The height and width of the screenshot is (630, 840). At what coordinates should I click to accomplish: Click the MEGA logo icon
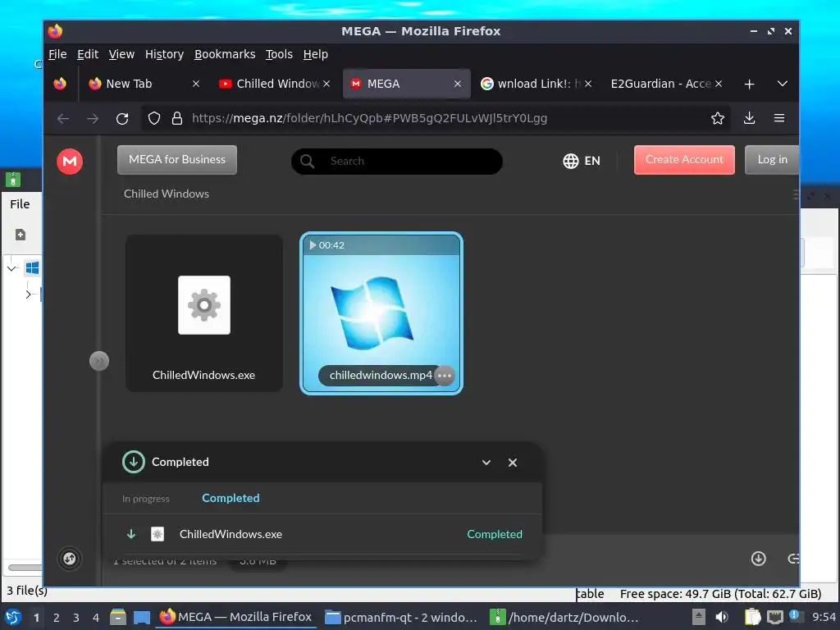[70, 162]
